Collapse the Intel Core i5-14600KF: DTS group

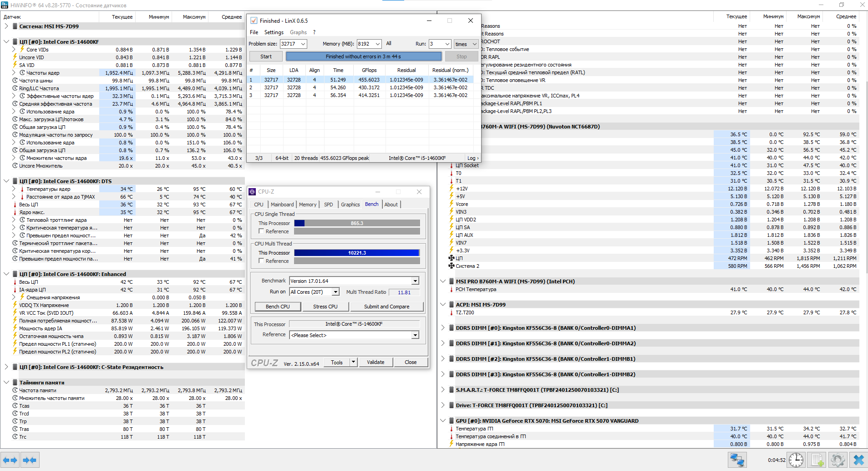pyautogui.click(x=6, y=181)
